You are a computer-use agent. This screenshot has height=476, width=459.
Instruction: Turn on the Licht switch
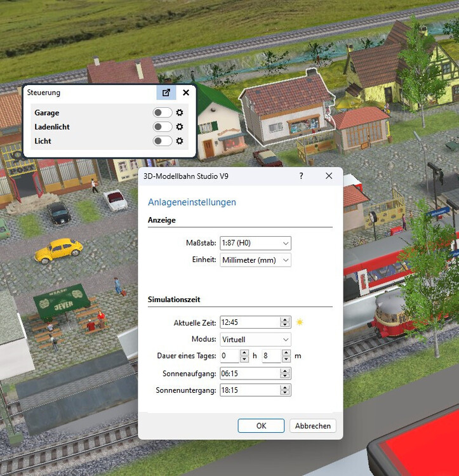pyautogui.click(x=163, y=141)
